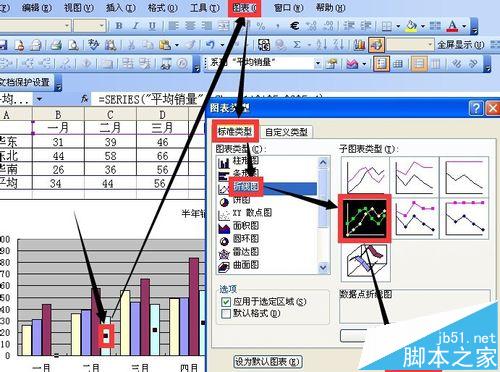Check the 默认格式 checkbox
The height and width of the screenshot is (372, 500).
pyautogui.click(x=226, y=314)
